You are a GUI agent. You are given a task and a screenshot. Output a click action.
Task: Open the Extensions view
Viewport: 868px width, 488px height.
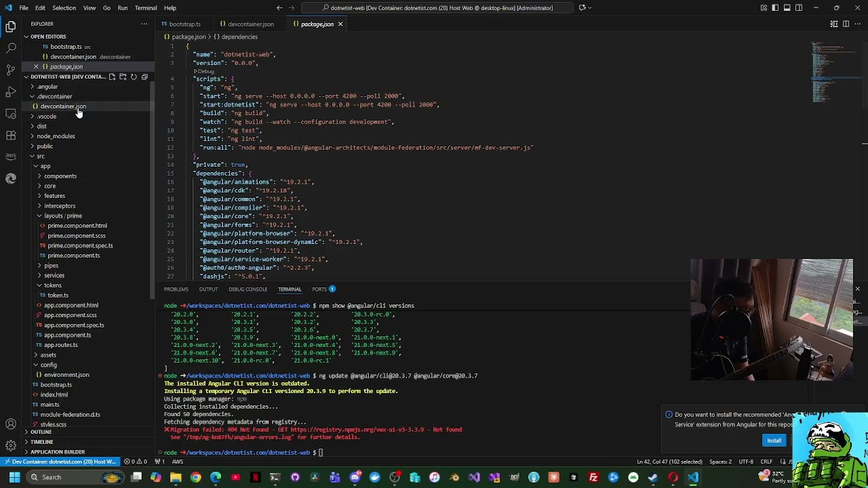(x=11, y=135)
